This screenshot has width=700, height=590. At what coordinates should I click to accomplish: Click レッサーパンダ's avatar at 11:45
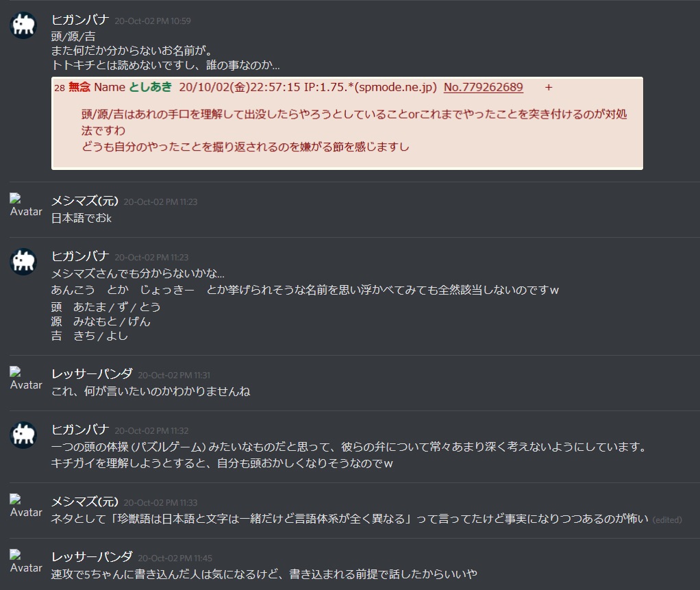pyautogui.click(x=26, y=561)
